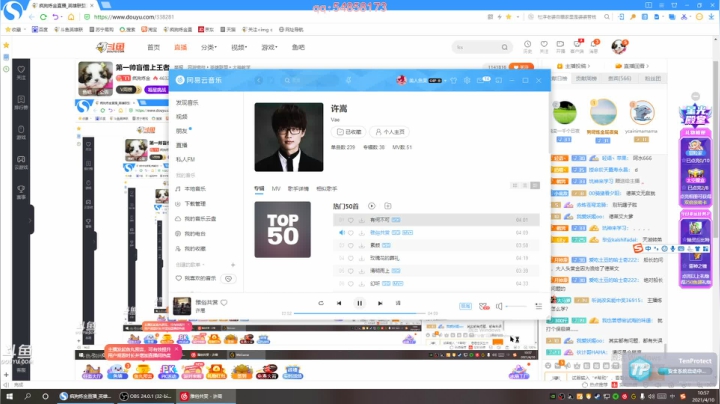This screenshot has height=404, width=720.
Task: Open the lyrics display button
Action: click(398, 303)
